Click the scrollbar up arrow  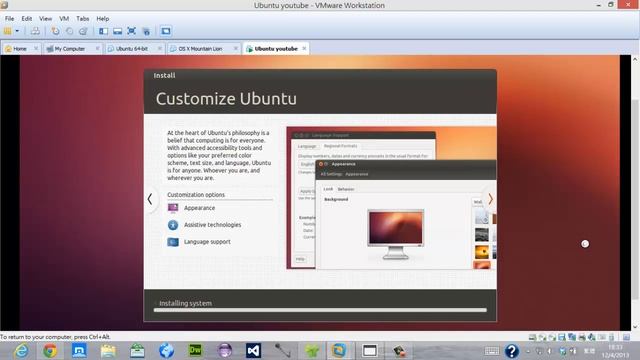[x=635, y=59]
